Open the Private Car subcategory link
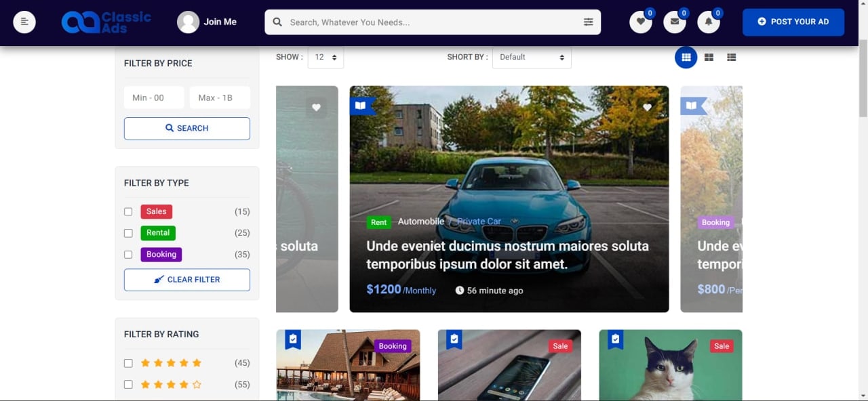868x401 pixels. click(x=479, y=221)
